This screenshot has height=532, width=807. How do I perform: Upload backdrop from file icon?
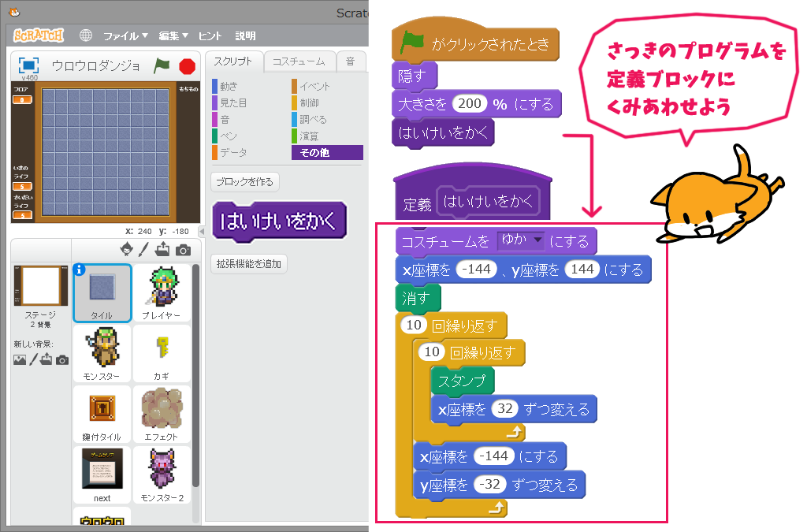[x=46, y=359]
